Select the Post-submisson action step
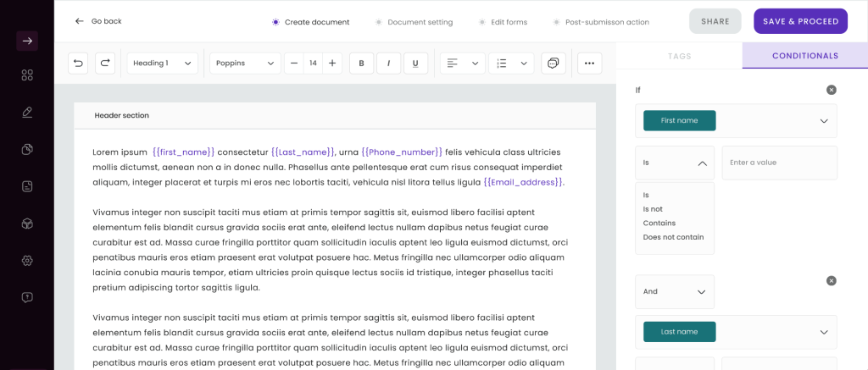 [601, 22]
